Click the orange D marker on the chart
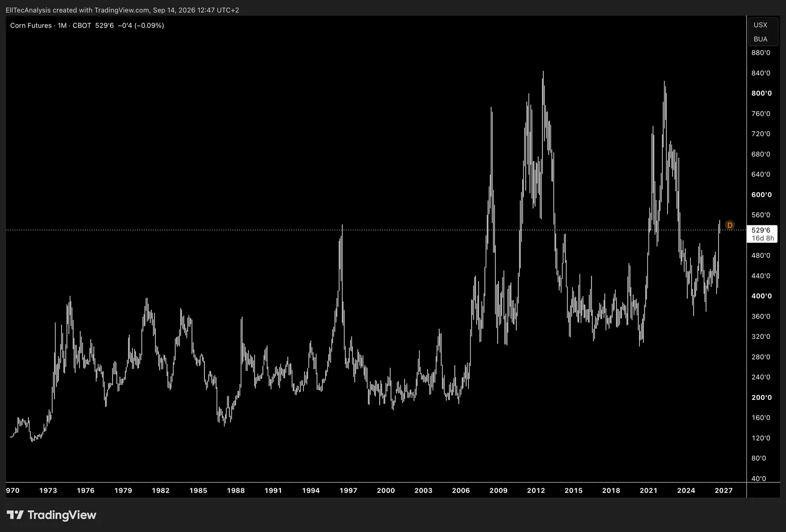Image resolution: width=786 pixels, height=532 pixels. [730, 225]
